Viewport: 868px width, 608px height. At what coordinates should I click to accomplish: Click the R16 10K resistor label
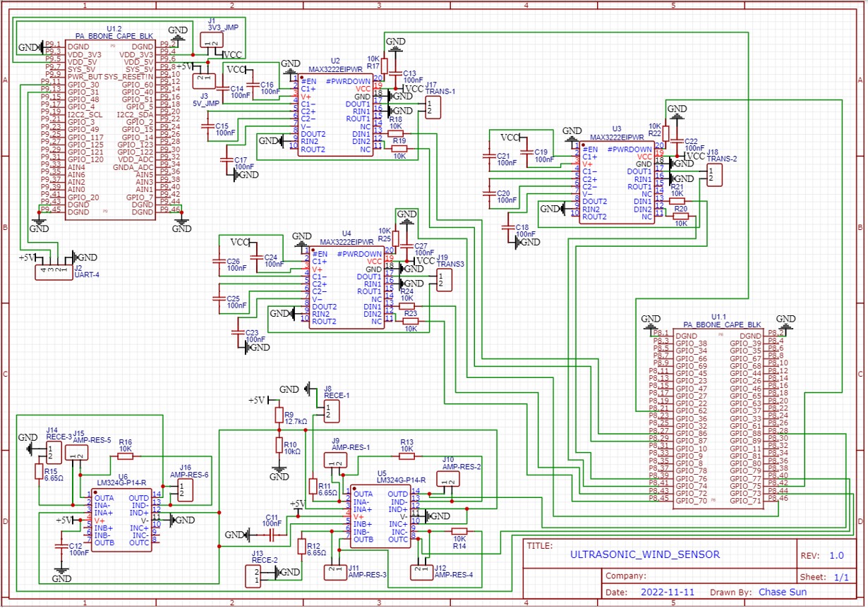click(125, 445)
